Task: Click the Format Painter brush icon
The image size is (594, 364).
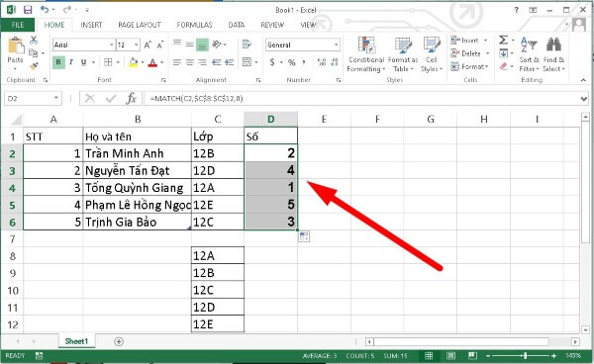Action: click(x=34, y=66)
